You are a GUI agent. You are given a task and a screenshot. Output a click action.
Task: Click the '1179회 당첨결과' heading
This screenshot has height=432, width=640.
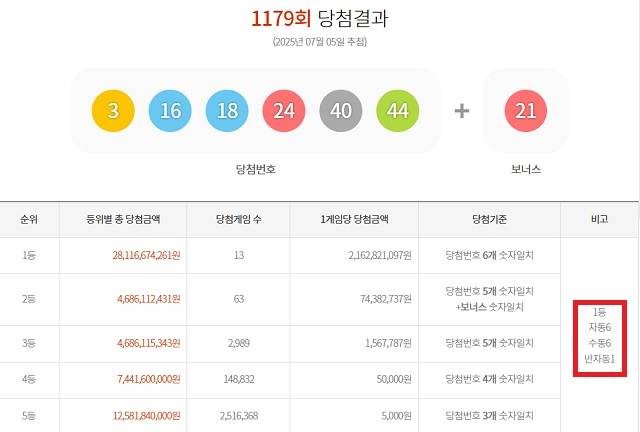coord(319,18)
